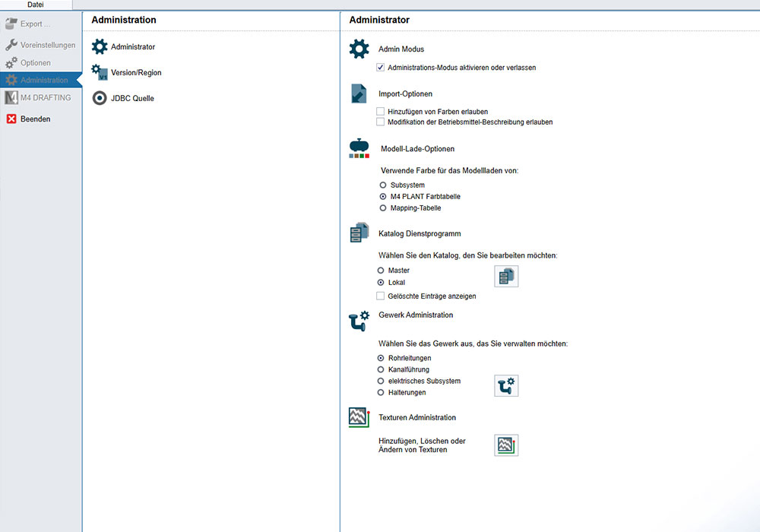Open the Administrator entry label
The height and width of the screenshot is (532, 760).
(x=133, y=46)
